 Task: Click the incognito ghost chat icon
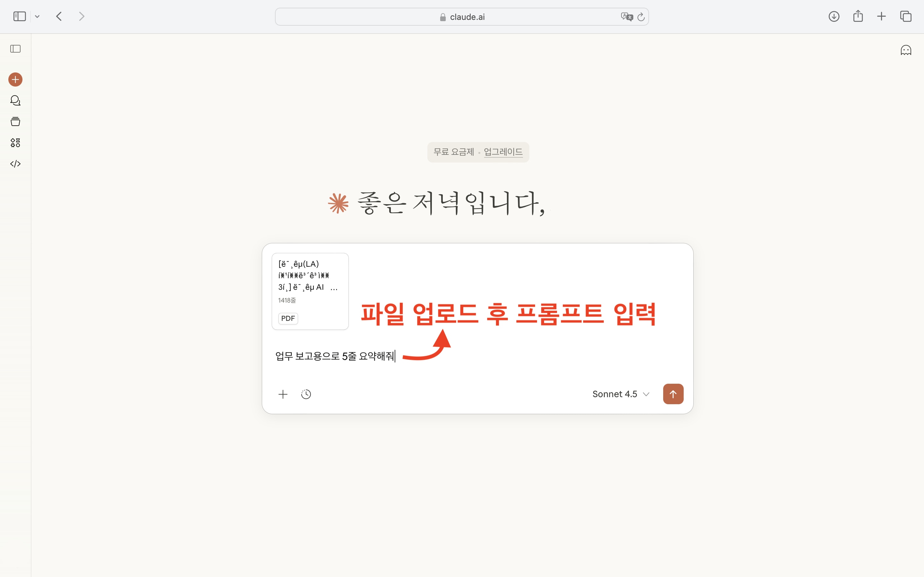click(x=906, y=50)
